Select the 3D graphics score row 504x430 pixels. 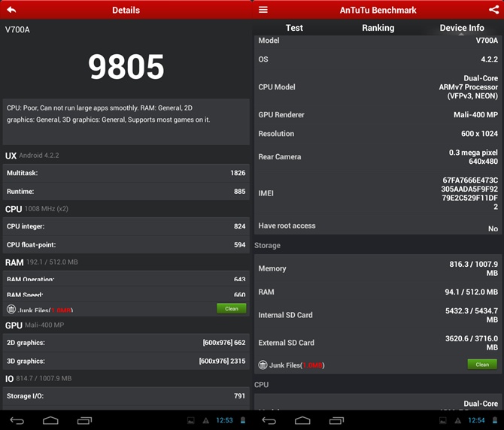click(x=126, y=362)
